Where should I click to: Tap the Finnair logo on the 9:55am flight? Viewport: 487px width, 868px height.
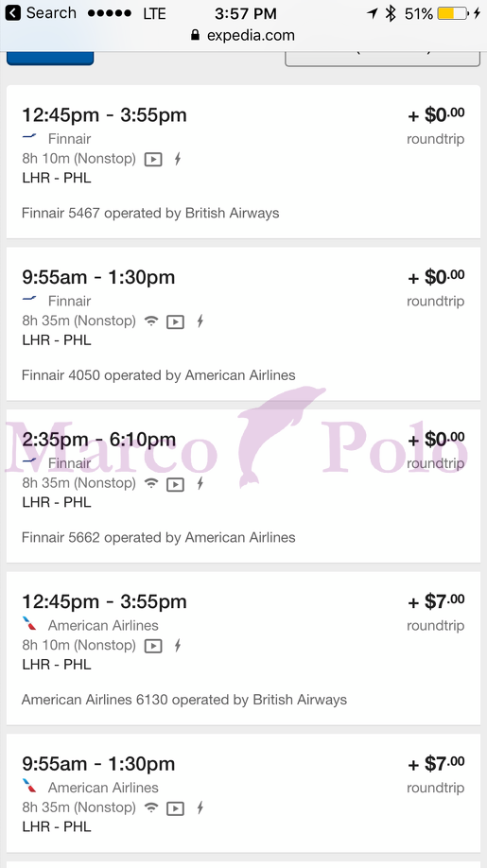coord(29,300)
